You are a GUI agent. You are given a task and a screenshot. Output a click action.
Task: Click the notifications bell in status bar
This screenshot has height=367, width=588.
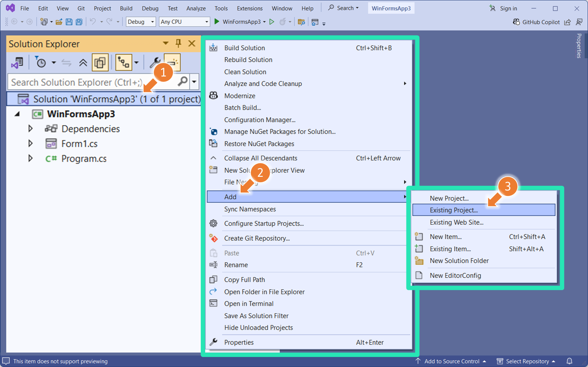click(x=570, y=361)
